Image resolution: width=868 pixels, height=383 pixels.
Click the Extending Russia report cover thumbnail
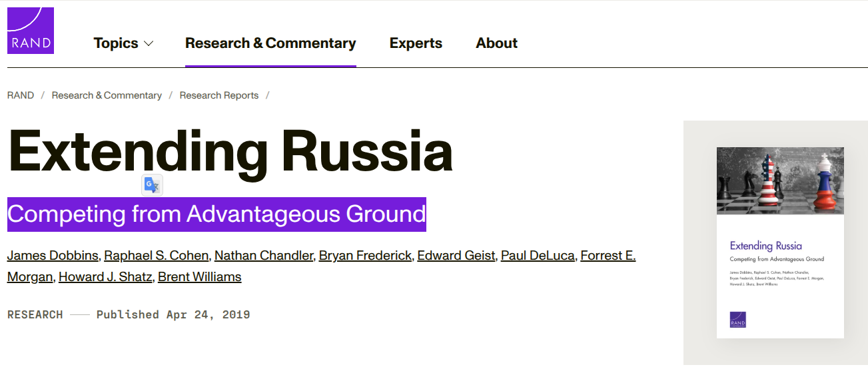(780, 242)
